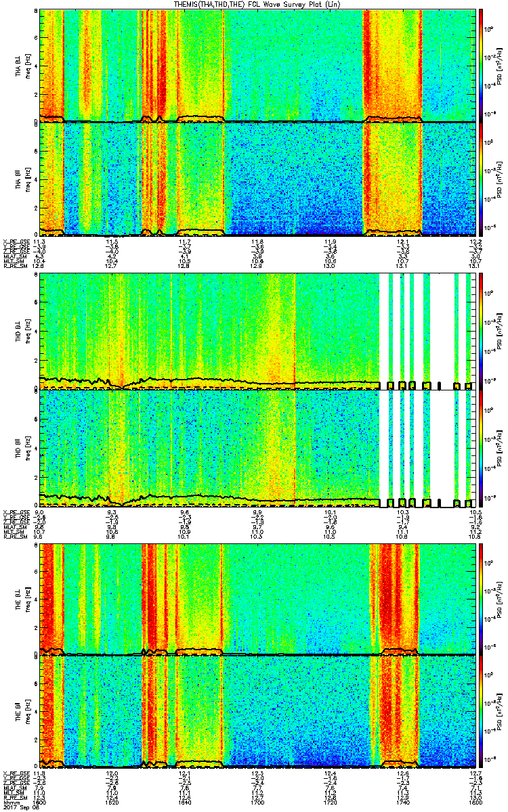This screenshot has height=812, width=508.
Task: Click the PSD color bar beside THE B-perpendicular
Action: (x=482, y=600)
